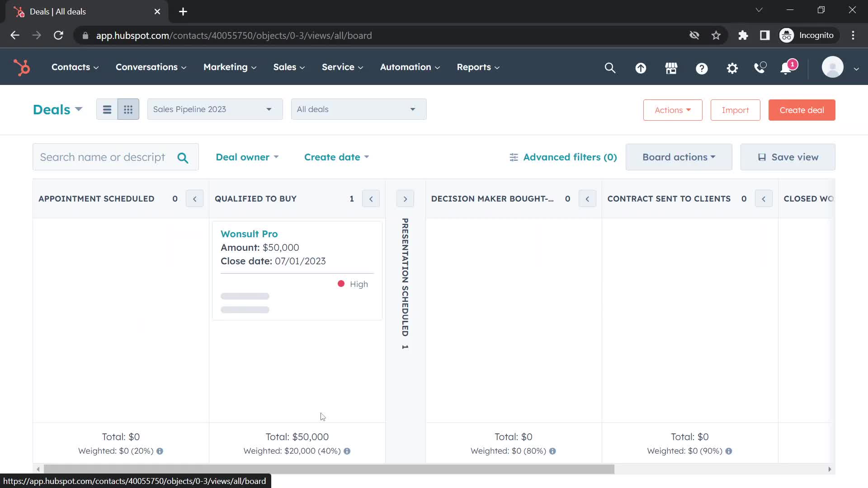Click the HubSpot sprocket logo icon
The height and width of the screenshot is (488, 868).
click(21, 67)
